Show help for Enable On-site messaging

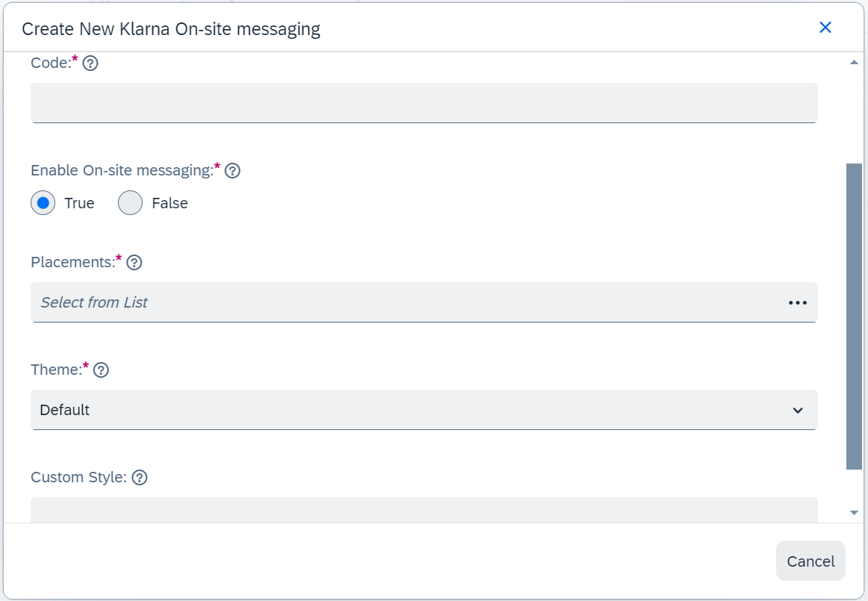click(x=233, y=171)
